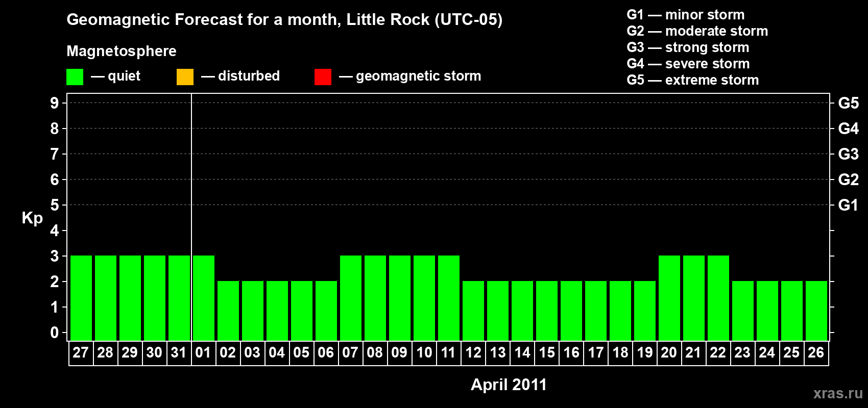Click the G1 label on right axis
868x408 pixels.
pos(849,205)
